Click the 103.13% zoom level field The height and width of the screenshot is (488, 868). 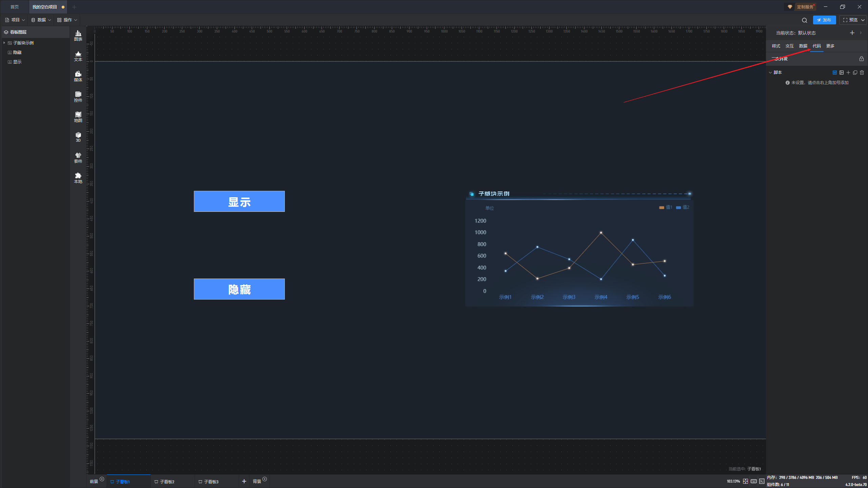click(733, 481)
